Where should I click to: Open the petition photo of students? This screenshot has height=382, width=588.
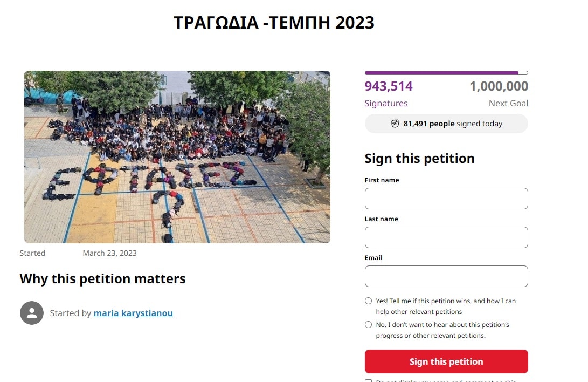coord(177,157)
